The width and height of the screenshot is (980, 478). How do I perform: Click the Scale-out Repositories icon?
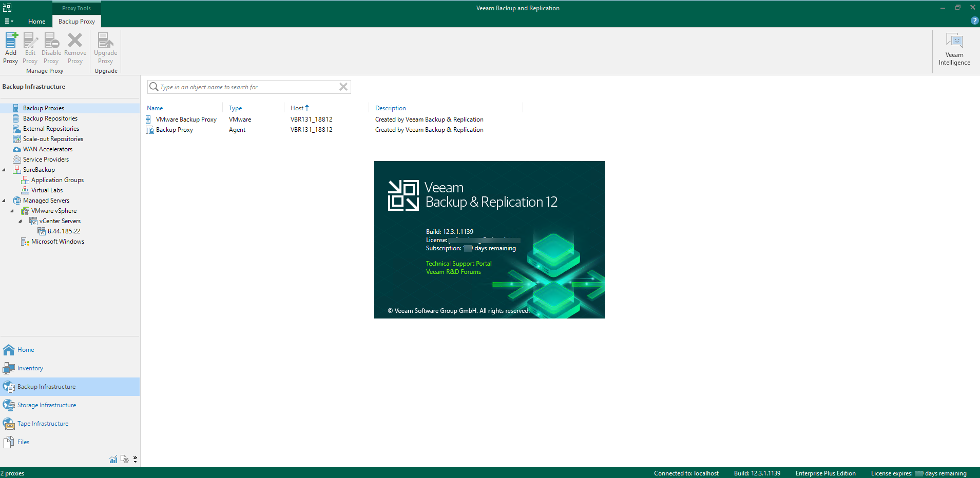[x=17, y=139]
